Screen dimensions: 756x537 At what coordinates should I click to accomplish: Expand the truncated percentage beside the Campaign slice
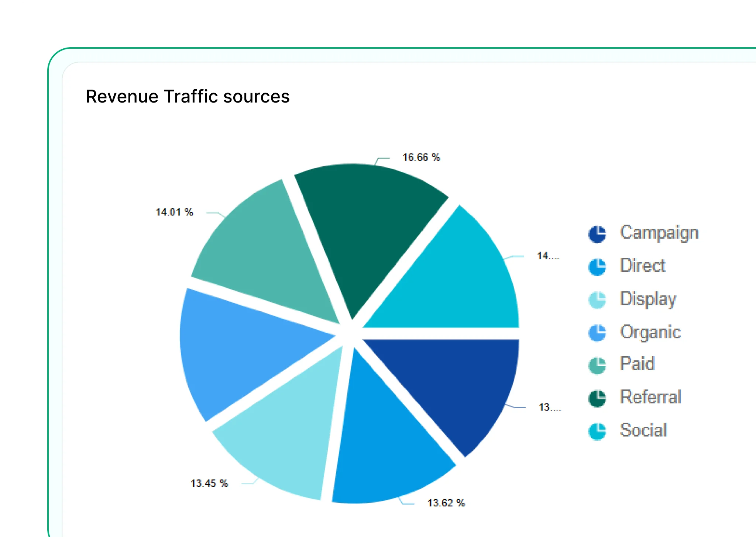(550, 408)
